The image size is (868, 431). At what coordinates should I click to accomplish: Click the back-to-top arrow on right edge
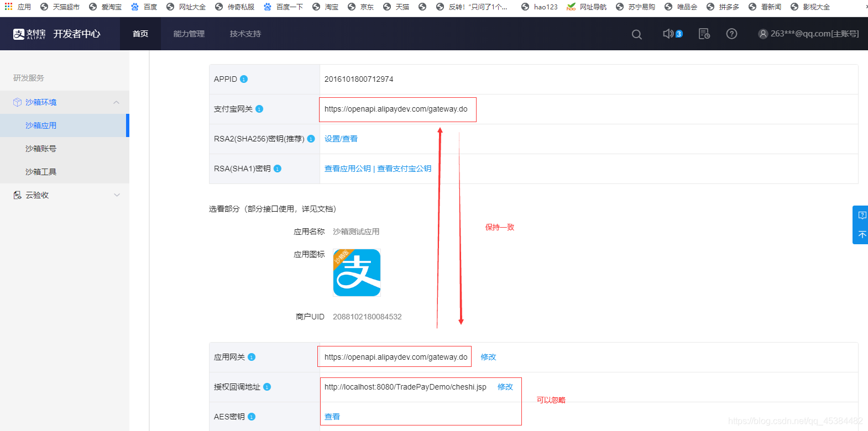pos(862,235)
